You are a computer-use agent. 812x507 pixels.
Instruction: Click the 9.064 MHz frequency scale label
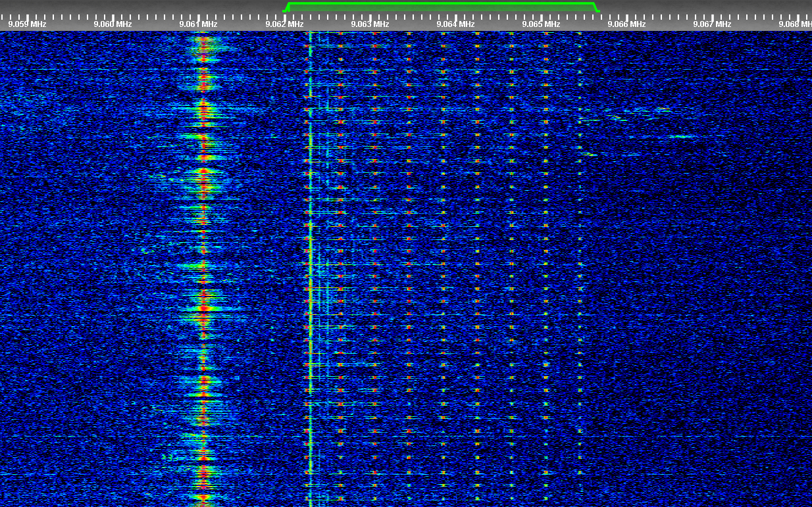[x=455, y=24]
